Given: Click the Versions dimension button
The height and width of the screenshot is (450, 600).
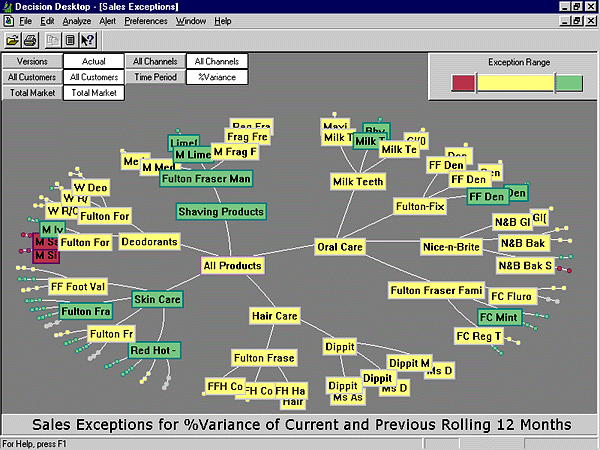Looking at the screenshot, I should tap(32, 62).
